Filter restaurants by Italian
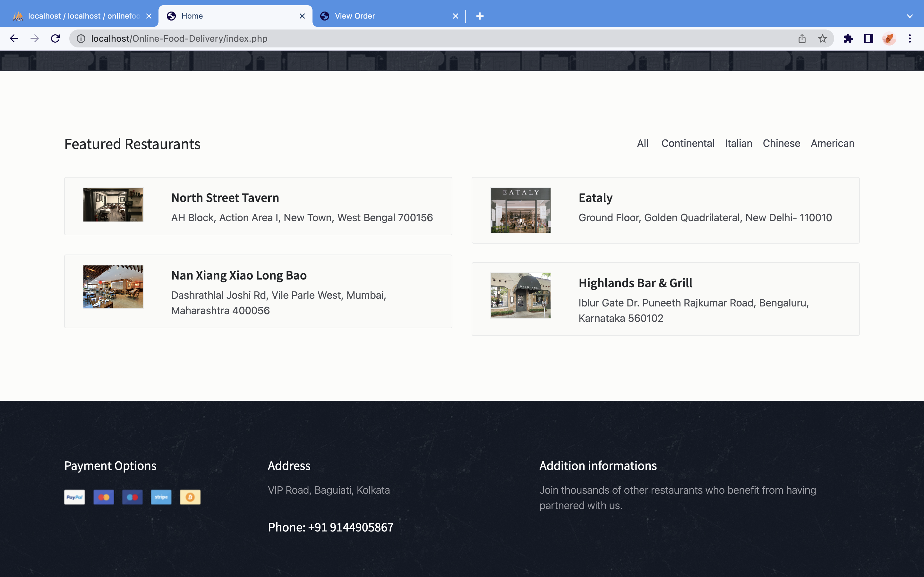 738,144
